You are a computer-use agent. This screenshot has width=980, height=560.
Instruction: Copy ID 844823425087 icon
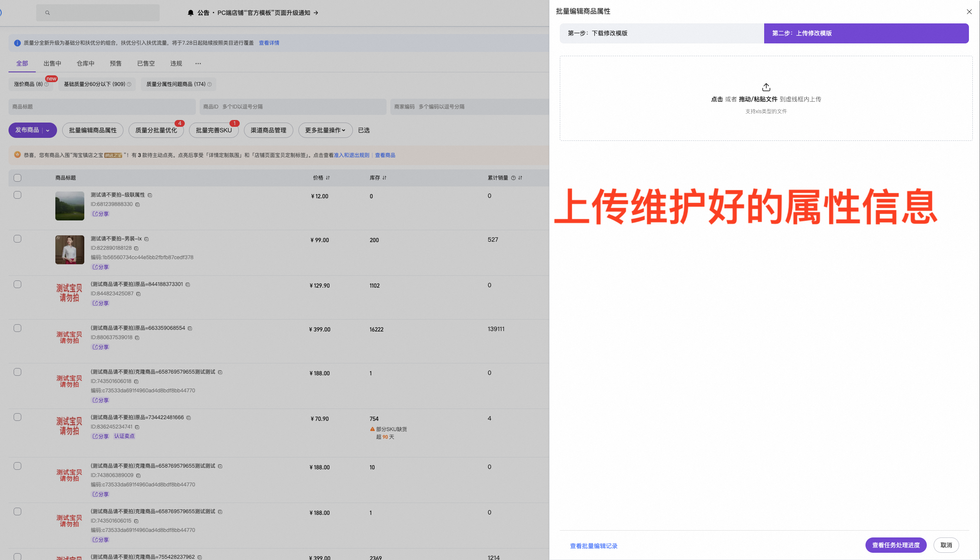click(138, 294)
